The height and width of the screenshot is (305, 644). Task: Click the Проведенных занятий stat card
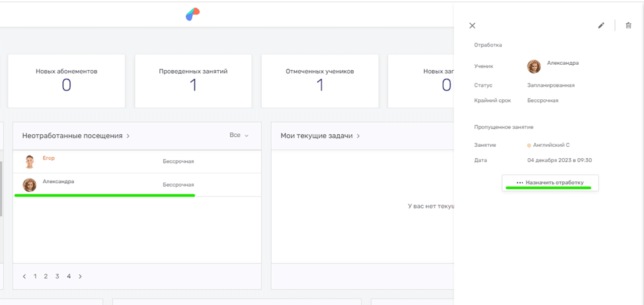[x=193, y=80]
